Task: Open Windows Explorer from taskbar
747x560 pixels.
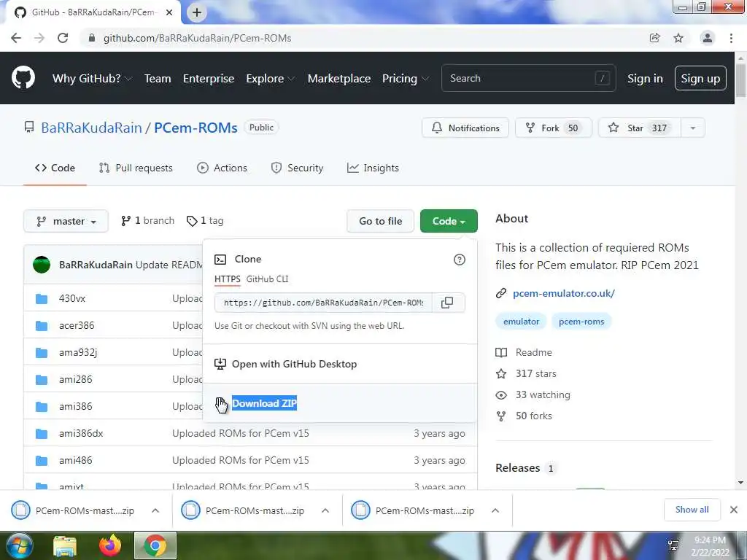Action: (65, 545)
